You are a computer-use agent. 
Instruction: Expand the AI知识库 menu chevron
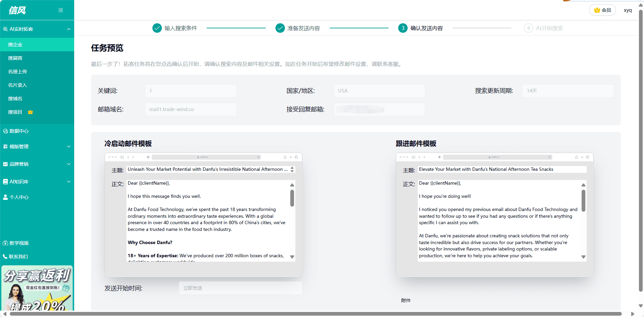[69, 182]
